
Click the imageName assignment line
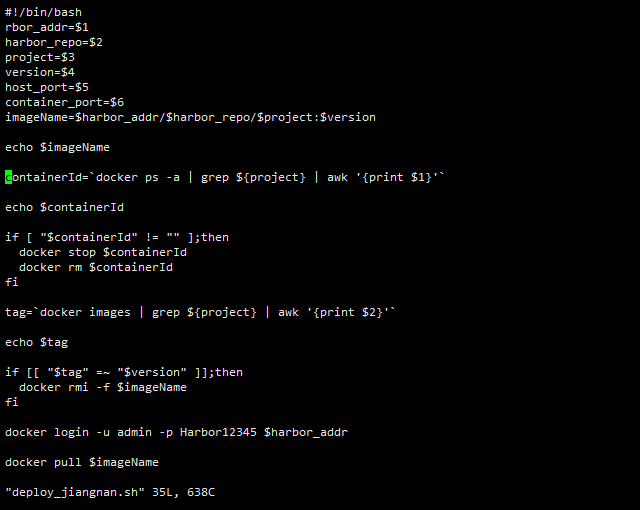190,118
